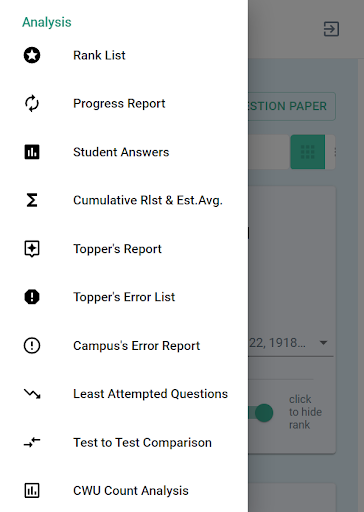Click the Topper's Report sparkle icon
This screenshot has width=364, height=512.
[32, 249]
